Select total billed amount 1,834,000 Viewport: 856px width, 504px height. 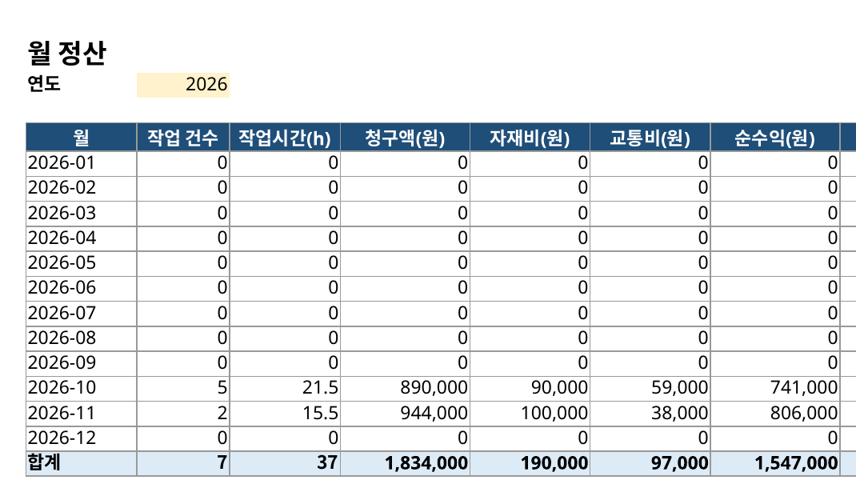(405, 463)
